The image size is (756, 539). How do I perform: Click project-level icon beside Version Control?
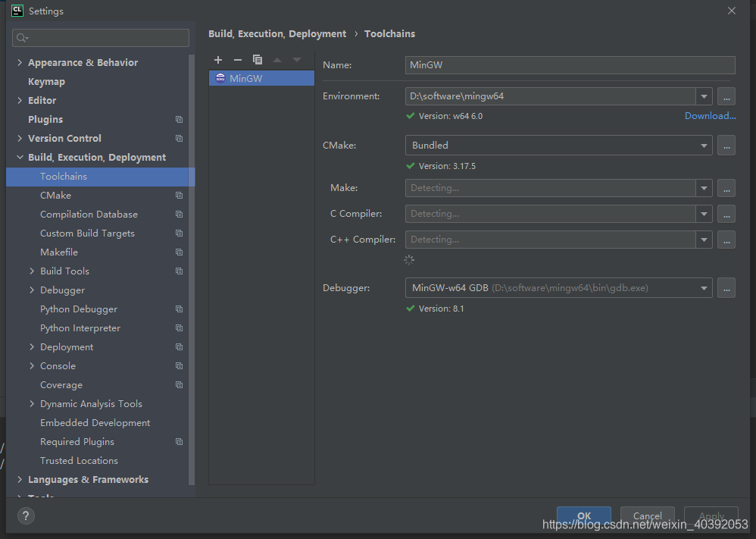pyautogui.click(x=180, y=139)
